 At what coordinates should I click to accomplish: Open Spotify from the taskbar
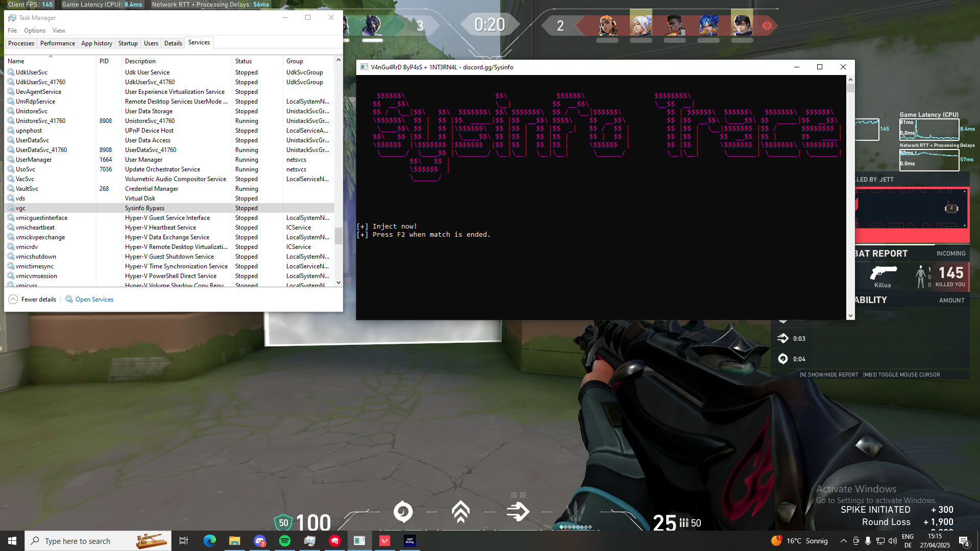(x=285, y=541)
